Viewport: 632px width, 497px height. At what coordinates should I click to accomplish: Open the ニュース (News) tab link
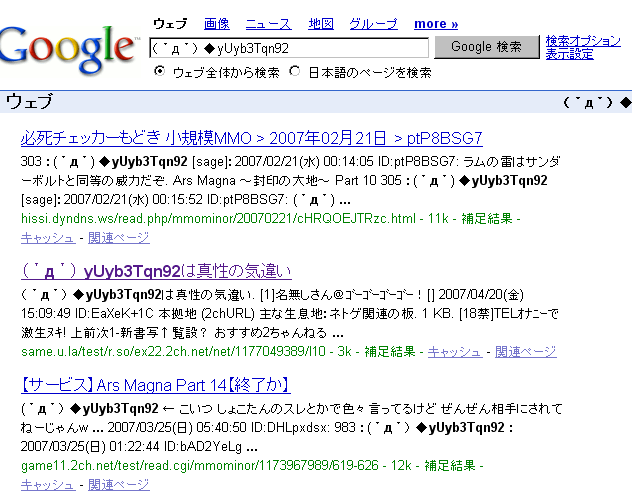[x=268, y=24]
